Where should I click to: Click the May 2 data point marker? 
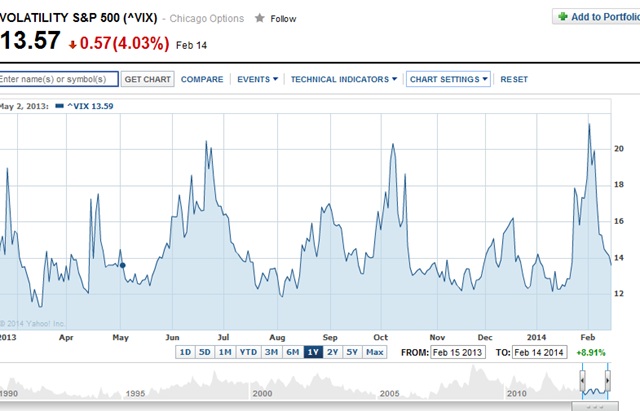pyautogui.click(x=122, y=265)
